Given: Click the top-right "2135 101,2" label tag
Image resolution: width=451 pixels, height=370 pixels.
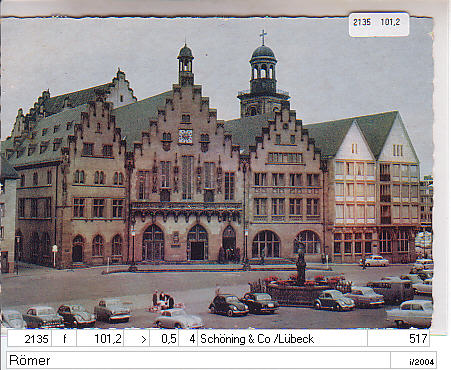Looking at the screenshot, I should (x=379, y=24).
